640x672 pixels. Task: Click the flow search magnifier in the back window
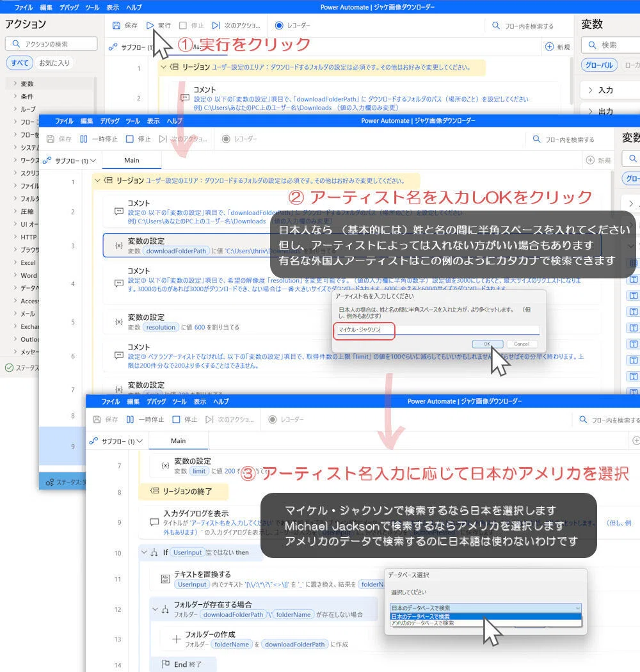coord(495,26)
